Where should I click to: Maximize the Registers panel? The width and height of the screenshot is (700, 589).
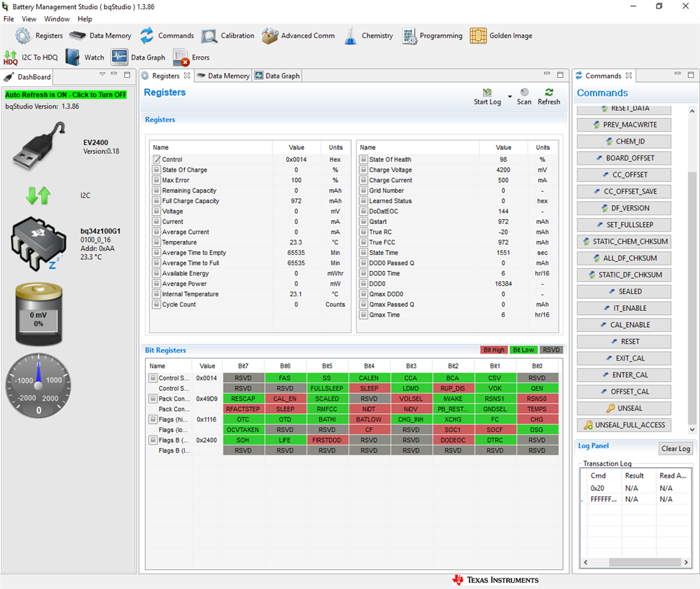(x=560, y=74)
